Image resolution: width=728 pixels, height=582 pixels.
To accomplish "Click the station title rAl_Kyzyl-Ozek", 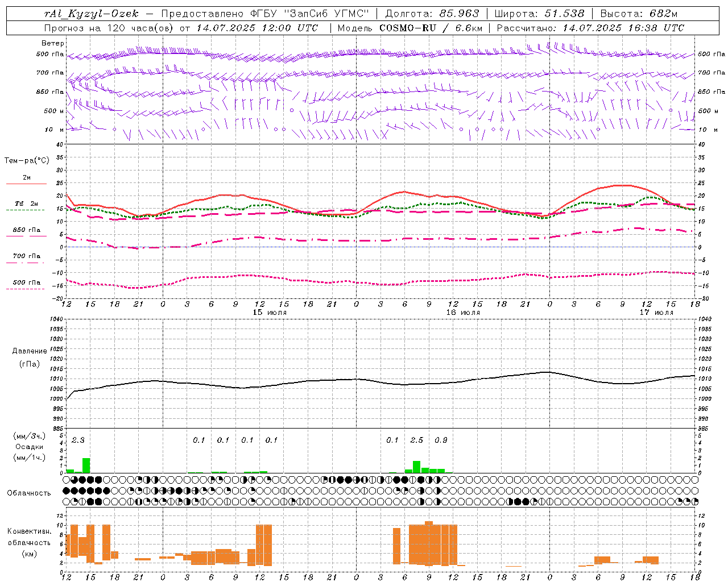I will tap(91, 14).
